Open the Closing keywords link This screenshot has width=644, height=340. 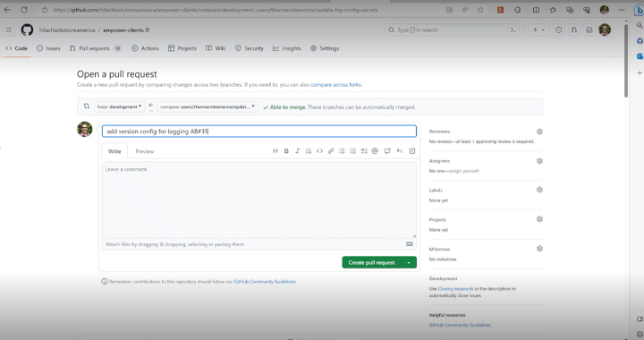[455, 289]
